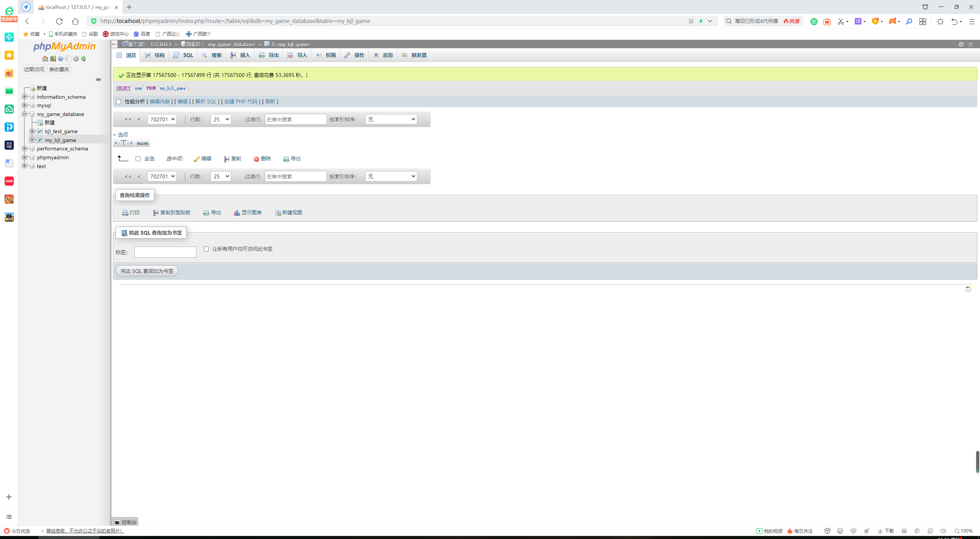Viewport: 980px width, 539px height.
Task: Click the bottom previous page < button
Action: 139,176
